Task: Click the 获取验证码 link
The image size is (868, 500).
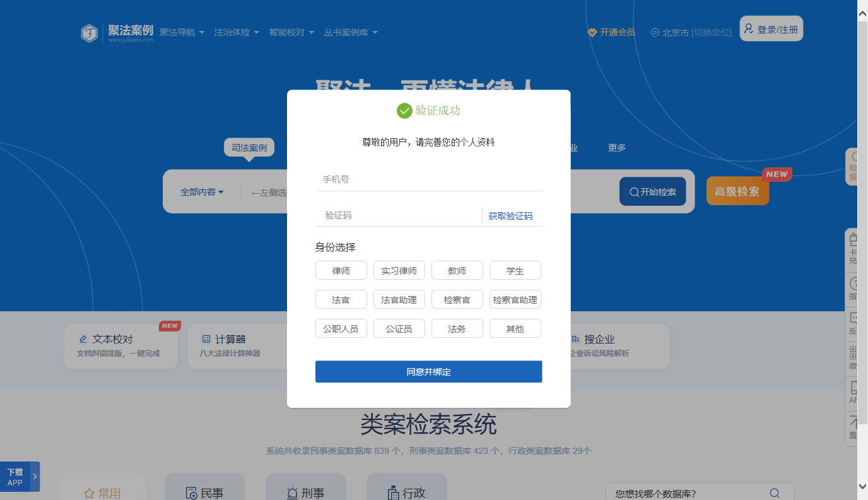Action: pos(510,216)
